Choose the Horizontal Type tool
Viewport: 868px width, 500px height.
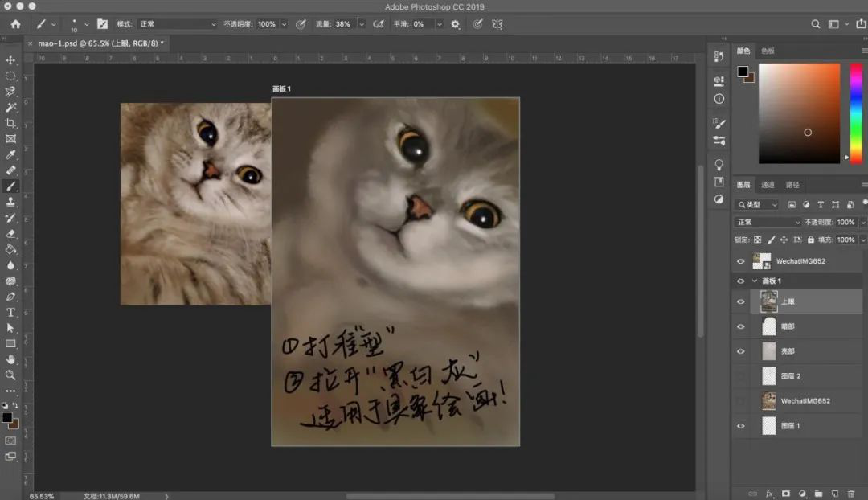(10, 312)
